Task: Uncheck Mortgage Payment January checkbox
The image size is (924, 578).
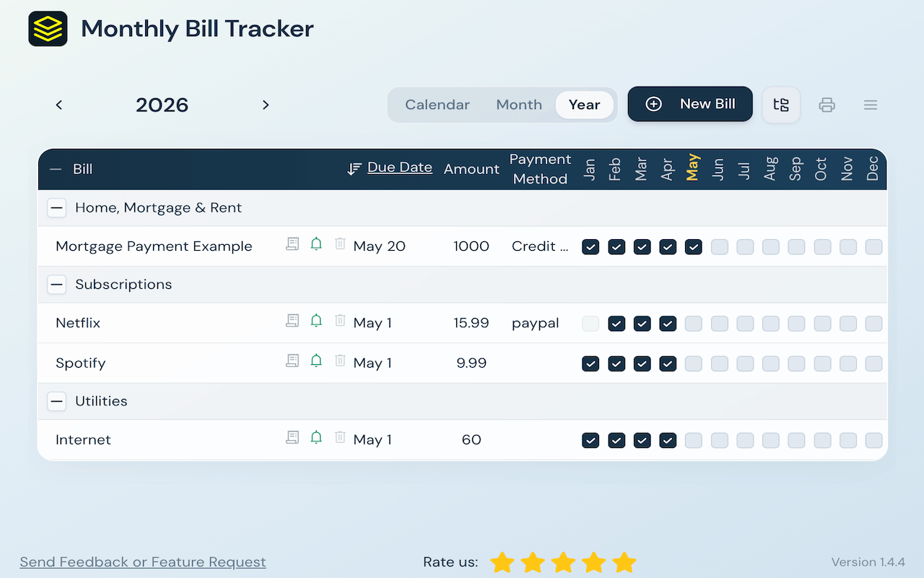Action: coord(590,247)
